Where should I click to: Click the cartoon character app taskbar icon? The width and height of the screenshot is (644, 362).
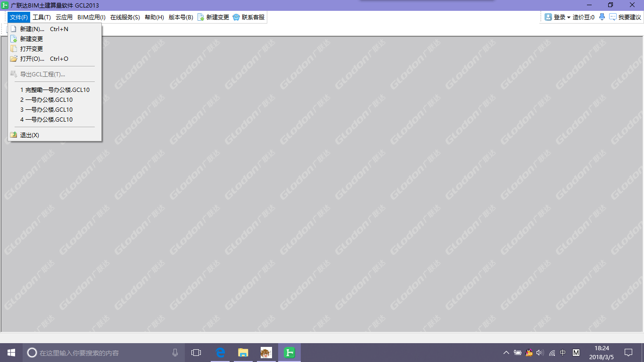[266, 353]
